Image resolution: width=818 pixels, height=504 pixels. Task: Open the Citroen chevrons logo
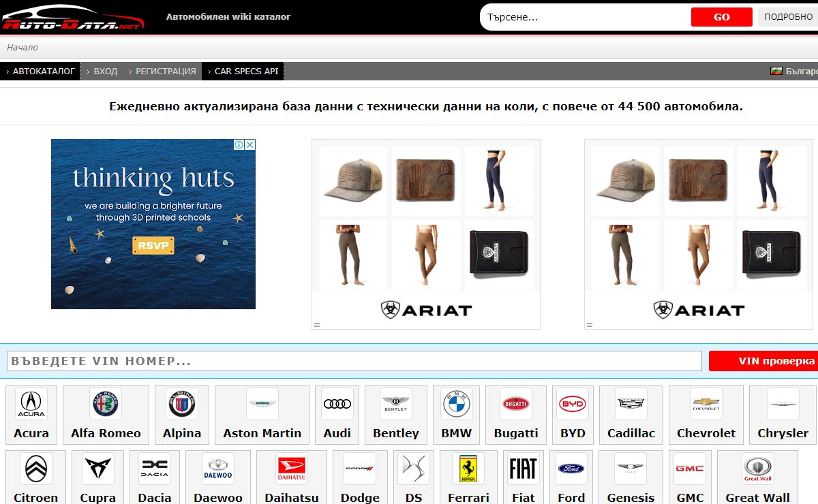pos(35,469)
